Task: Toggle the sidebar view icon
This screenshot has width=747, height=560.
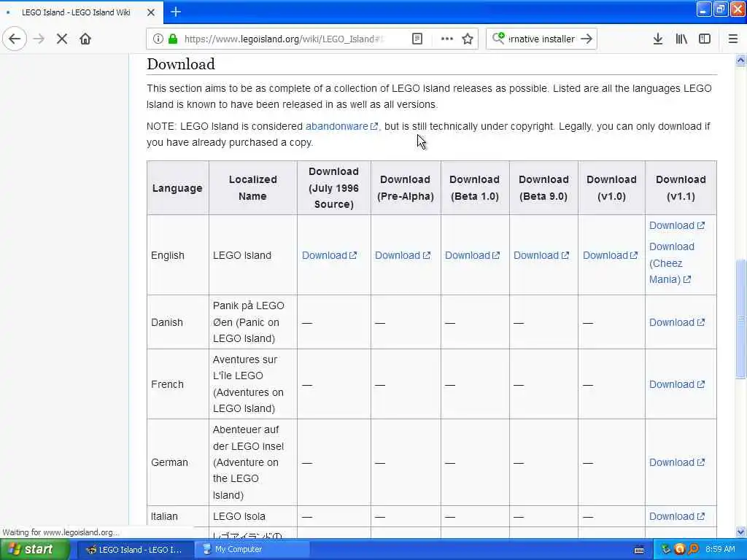Action: click(705, 39)
